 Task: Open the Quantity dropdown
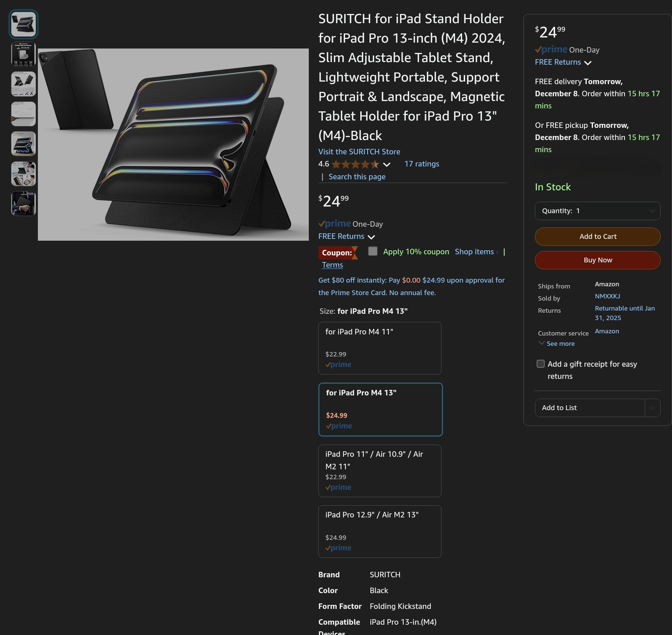click(597, 211)
